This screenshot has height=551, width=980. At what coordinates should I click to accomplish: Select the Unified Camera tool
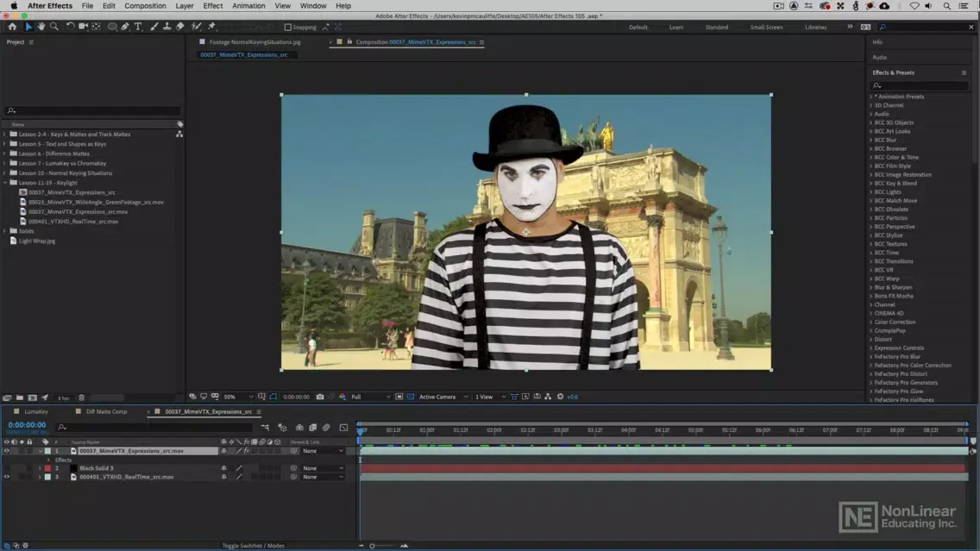[83, 27]
